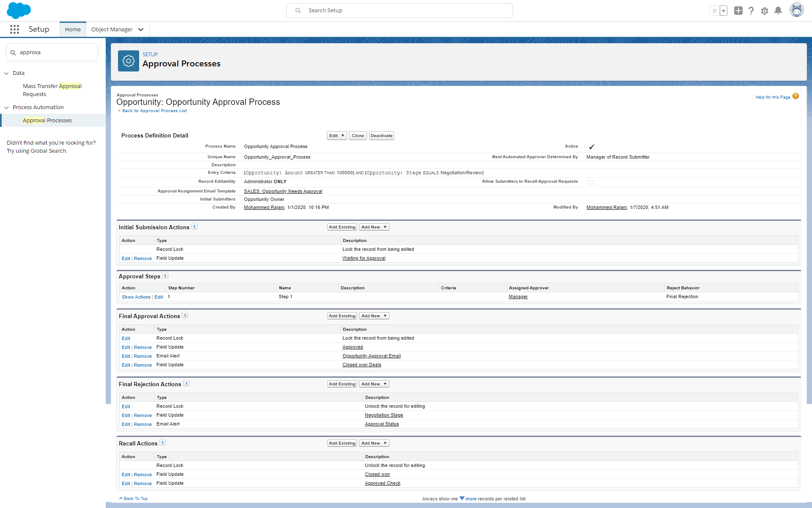
Task: Open the Setup gear menu icon
Action: pos(764,11)
